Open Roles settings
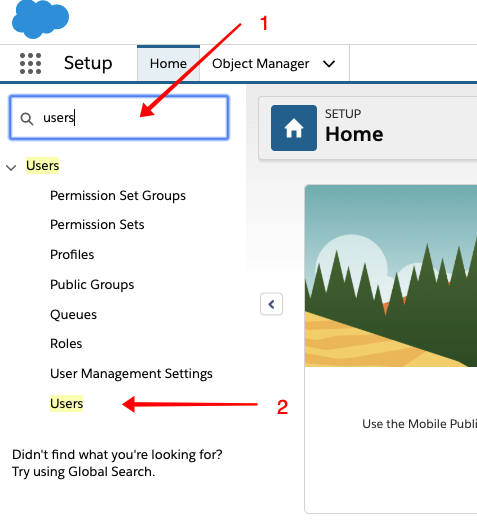 (66, 344)
